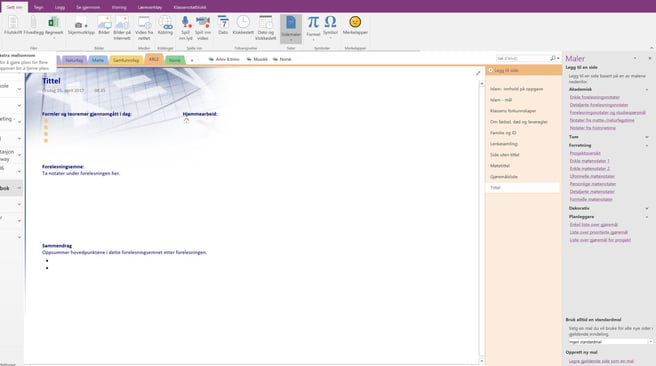This screenshot has width=656, height=366.
Task: Collapse the Akademisk template category
Action: 646,90
